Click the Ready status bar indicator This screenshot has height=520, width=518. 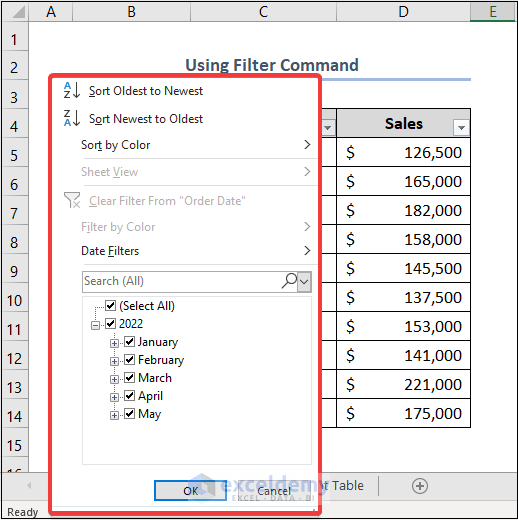(x=22, y=512)
